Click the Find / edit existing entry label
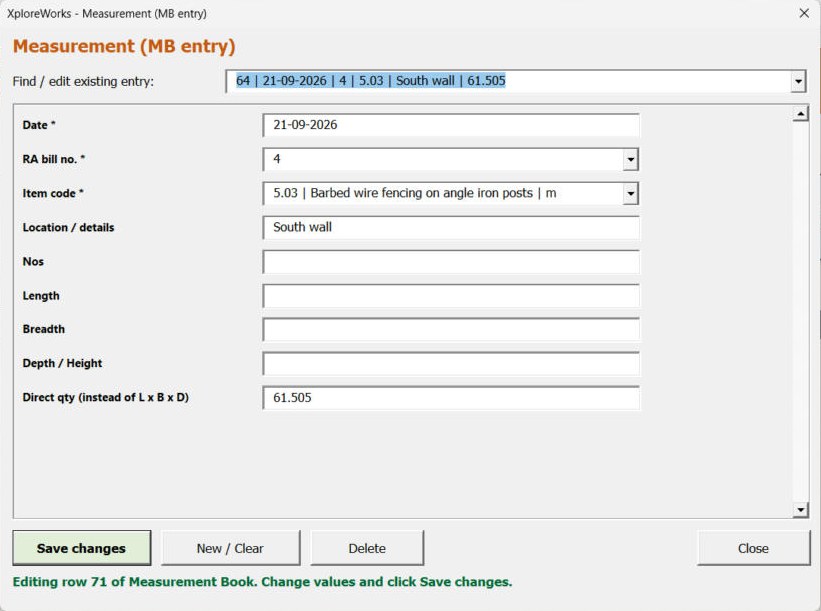Screen dimensions: 821x611 click(83, 81)
